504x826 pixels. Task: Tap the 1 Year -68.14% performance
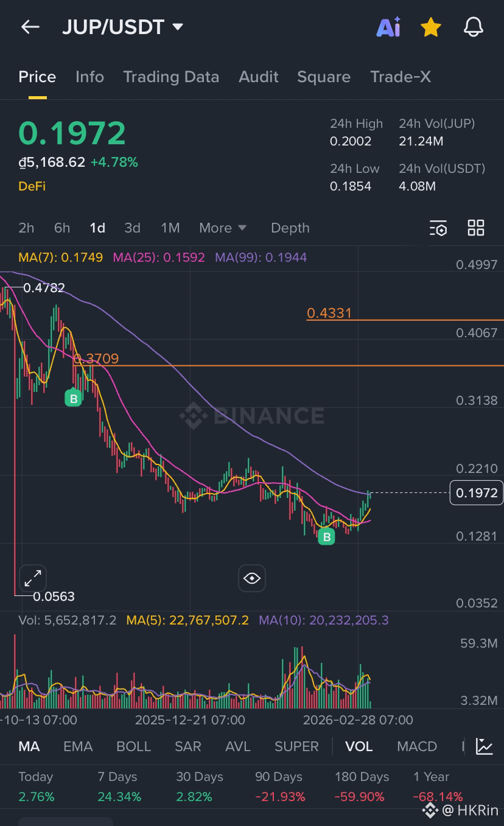438,786
